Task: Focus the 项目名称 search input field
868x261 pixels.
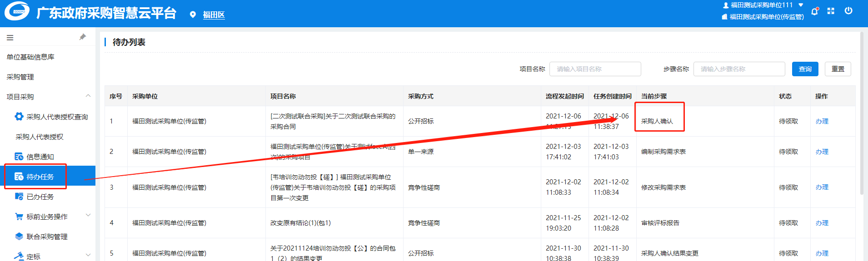Action: pyautogui.click(x=595, y=69)
